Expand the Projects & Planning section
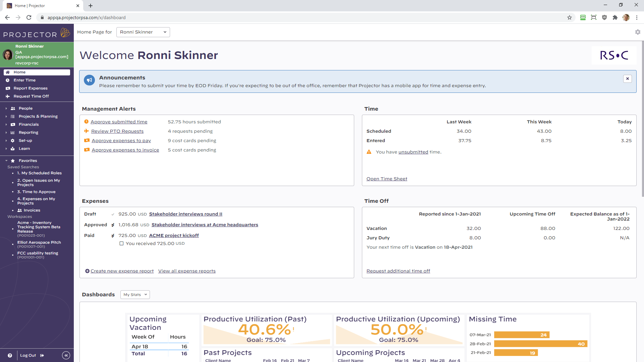Screen dimensions: 644x362 click(x=6, y=116)
